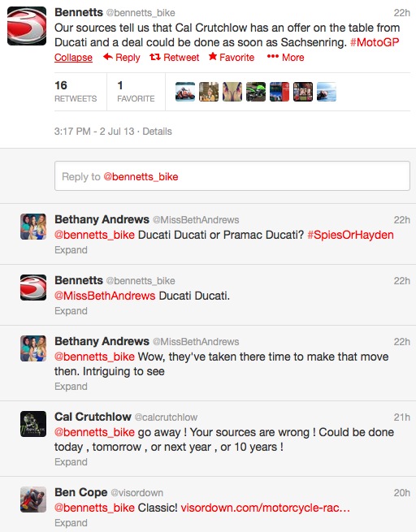Reply to the Bennetts tweet
Screen dimensions: 416x532
pos(122,58)
